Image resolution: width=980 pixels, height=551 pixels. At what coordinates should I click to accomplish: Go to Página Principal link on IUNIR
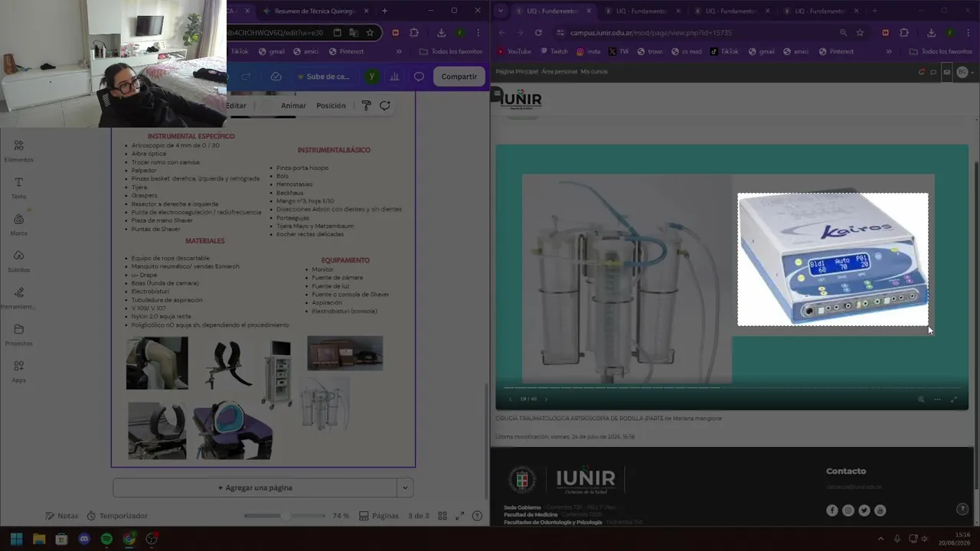coord(517,71)
